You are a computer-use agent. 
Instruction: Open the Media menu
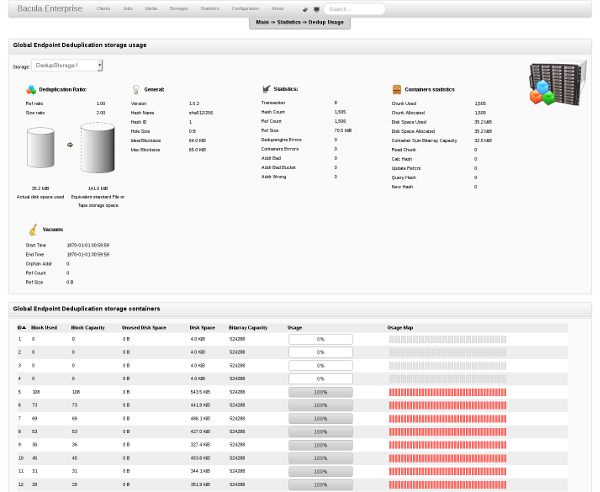[151, 9]
